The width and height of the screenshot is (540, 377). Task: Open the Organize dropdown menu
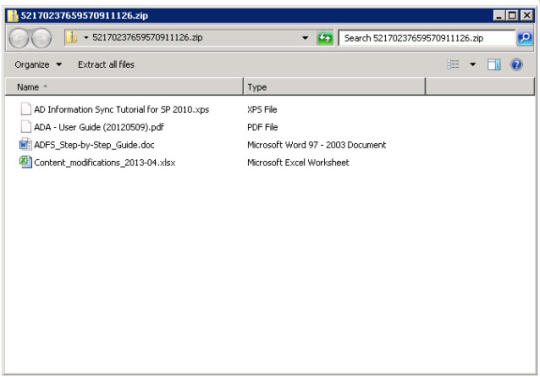[x=38, y=65]
